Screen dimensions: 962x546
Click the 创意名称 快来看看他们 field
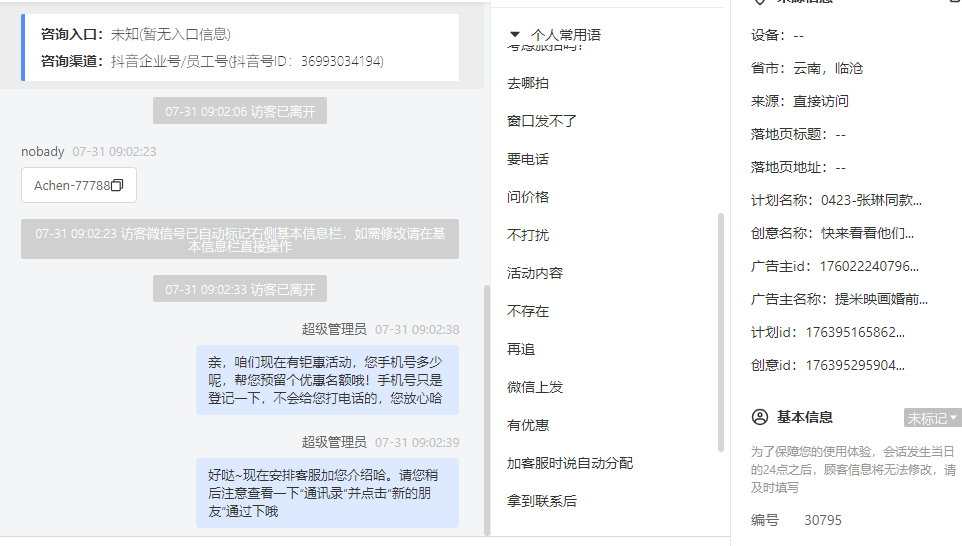point(833,234)
